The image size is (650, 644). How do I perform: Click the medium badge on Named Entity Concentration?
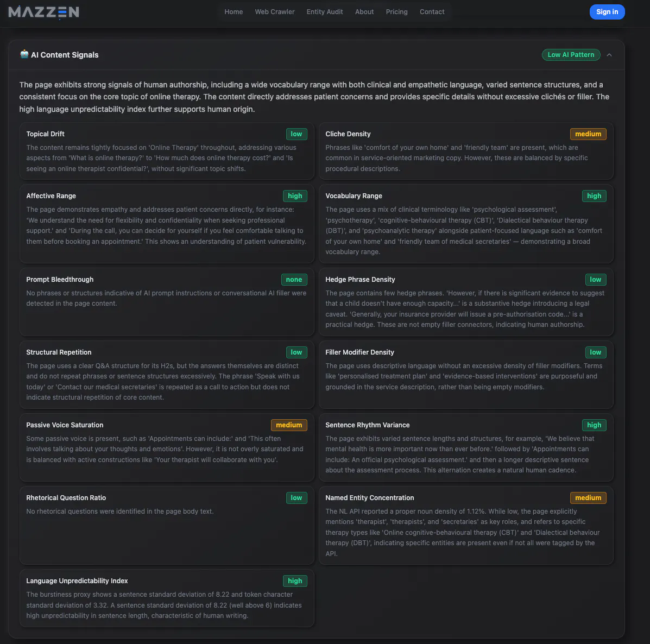pos(588,497)
